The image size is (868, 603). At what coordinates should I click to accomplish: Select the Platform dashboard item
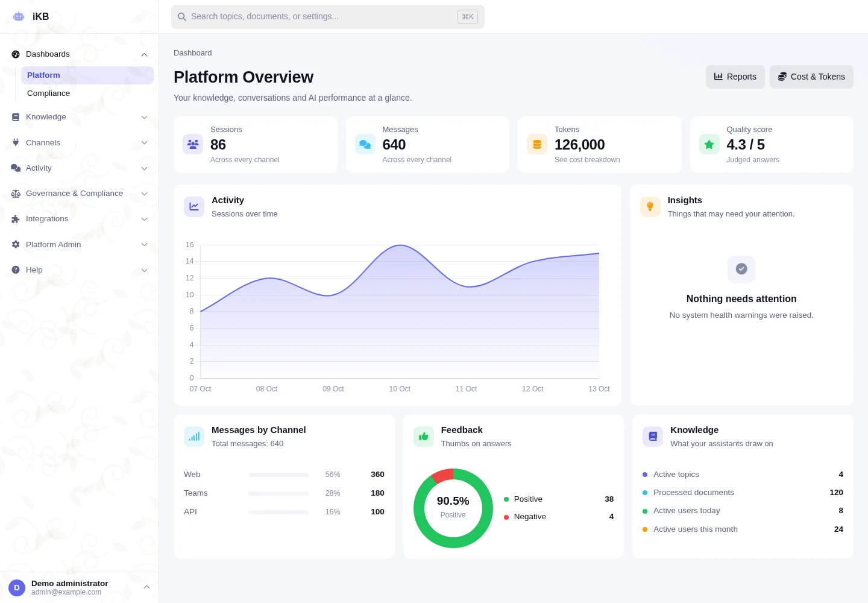[87, 75]
